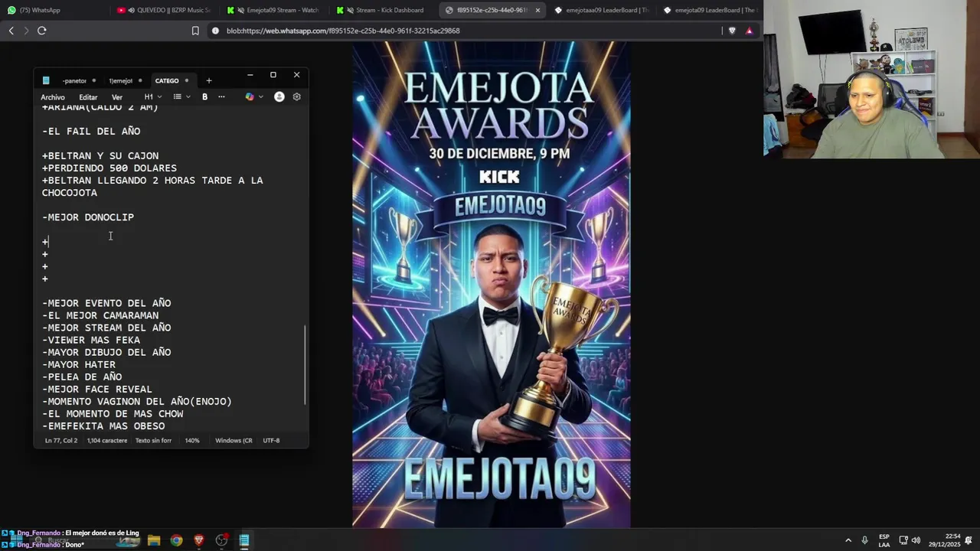980x551 pixels.
Task: Go back in the browser
Action: point(11,31)
